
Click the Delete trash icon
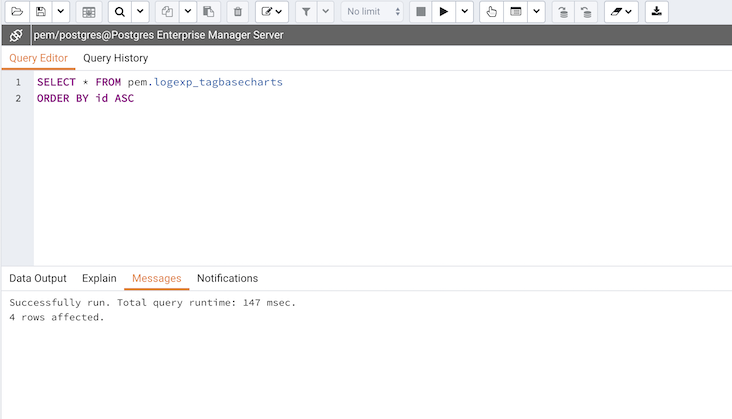238,12
